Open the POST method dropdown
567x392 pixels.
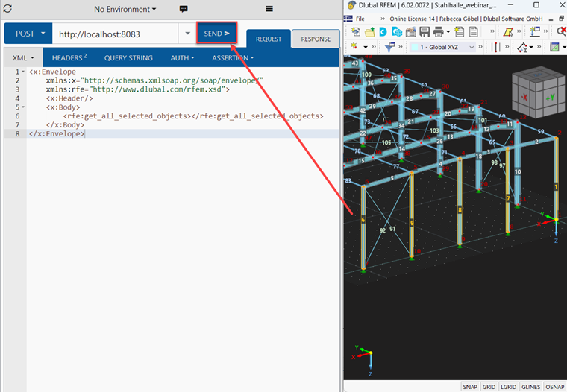28,34
